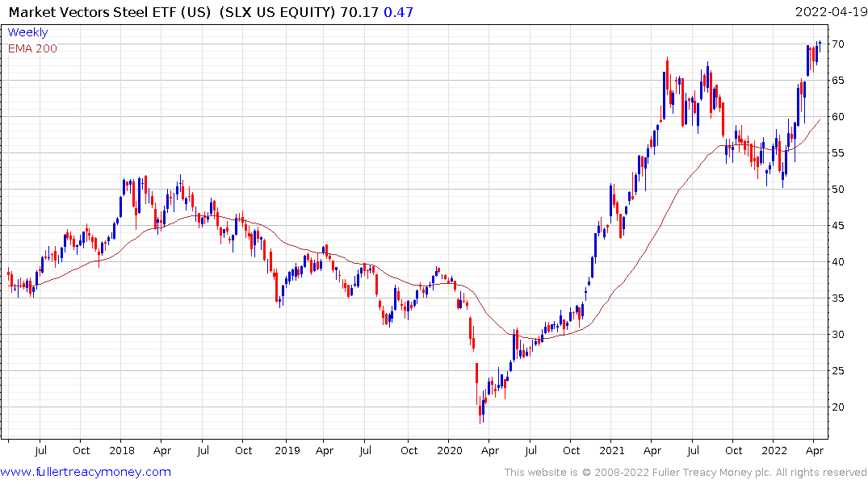This screenshot has height=484, width=868.
Task: Click the 60 price axis label
Action: [838, 117]
